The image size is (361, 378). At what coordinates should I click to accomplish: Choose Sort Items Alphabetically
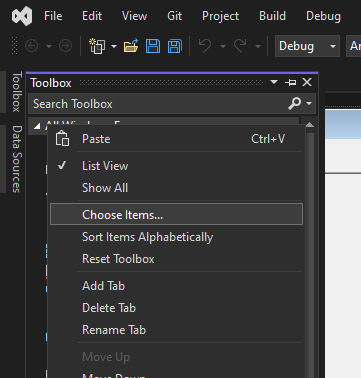click(176, 237)
